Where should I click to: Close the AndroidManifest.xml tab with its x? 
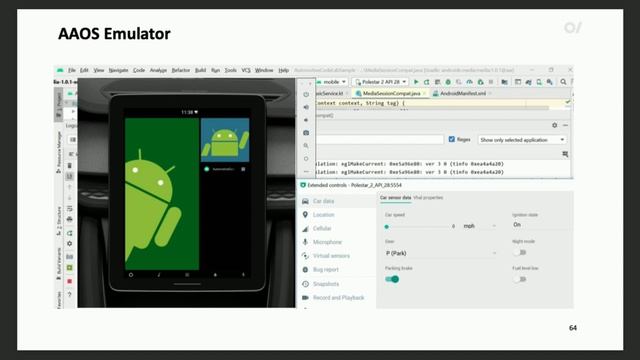point(490,93)
